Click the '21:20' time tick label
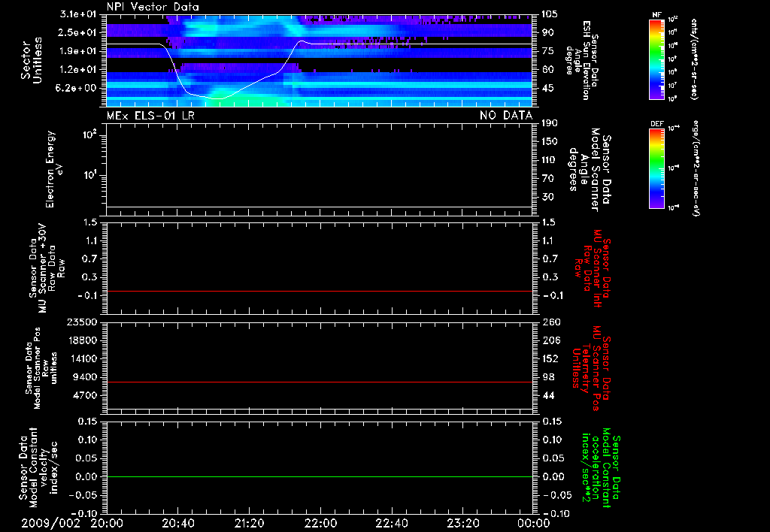 249,523
